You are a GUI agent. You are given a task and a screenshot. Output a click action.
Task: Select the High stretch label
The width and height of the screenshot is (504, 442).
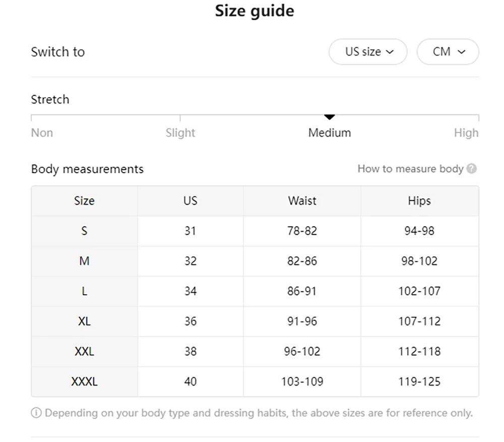tap(466, 133)
